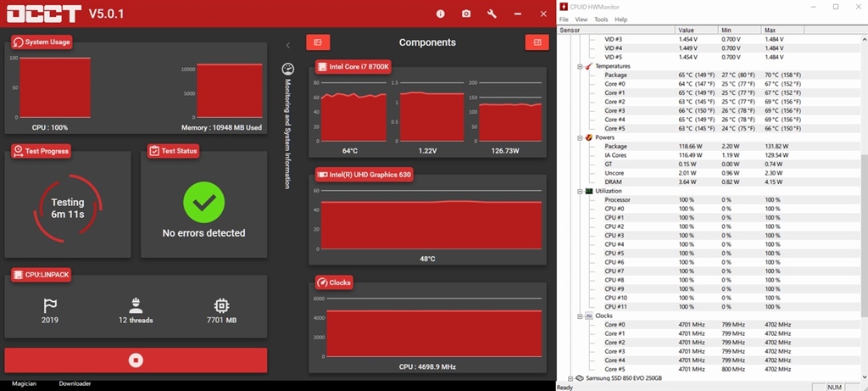Open the Tools menu in HWMonitor
Screen dimensions: 868x391
point(601,20)
